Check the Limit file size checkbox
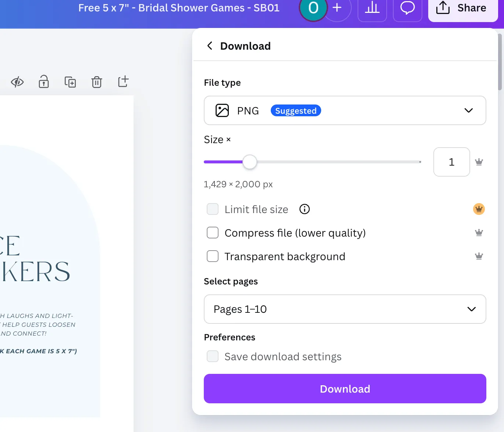 click(213, 209)
